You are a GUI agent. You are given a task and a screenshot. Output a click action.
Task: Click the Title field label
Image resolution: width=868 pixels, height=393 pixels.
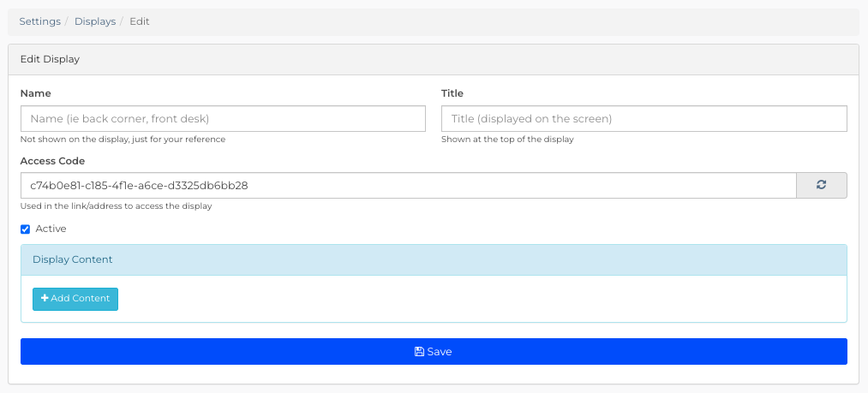pyautogui.click(x=452, y=93)
